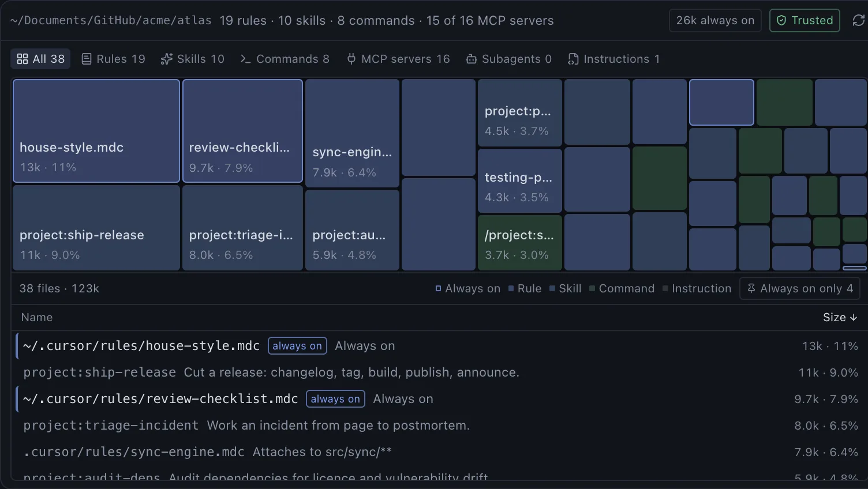Select the Commands 8 tab
868x489 pixels.
tap(285, 59)
